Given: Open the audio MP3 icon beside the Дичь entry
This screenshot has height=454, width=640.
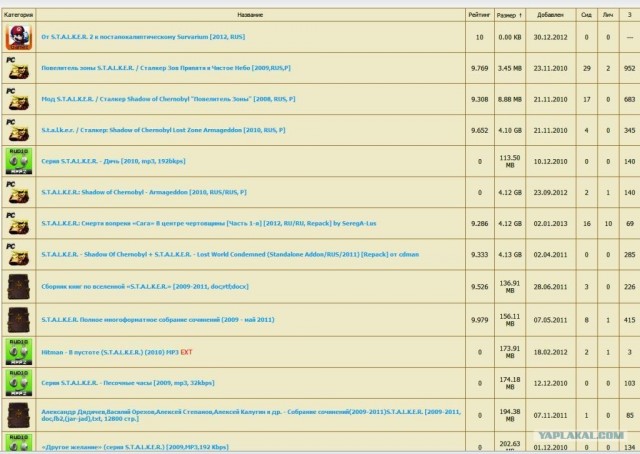Looking at the screenshot, I should coord(19,161).
